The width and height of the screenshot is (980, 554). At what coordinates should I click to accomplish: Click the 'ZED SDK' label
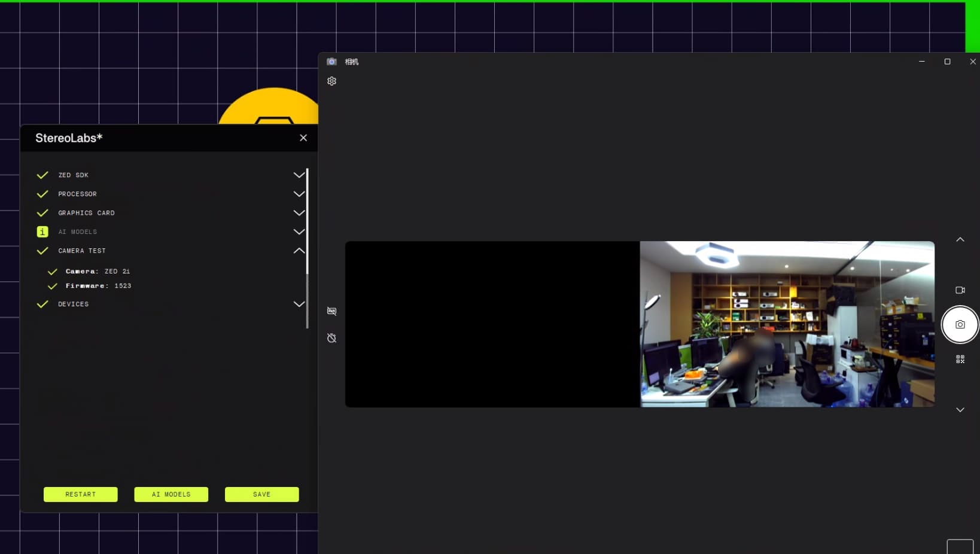[73, 175]
